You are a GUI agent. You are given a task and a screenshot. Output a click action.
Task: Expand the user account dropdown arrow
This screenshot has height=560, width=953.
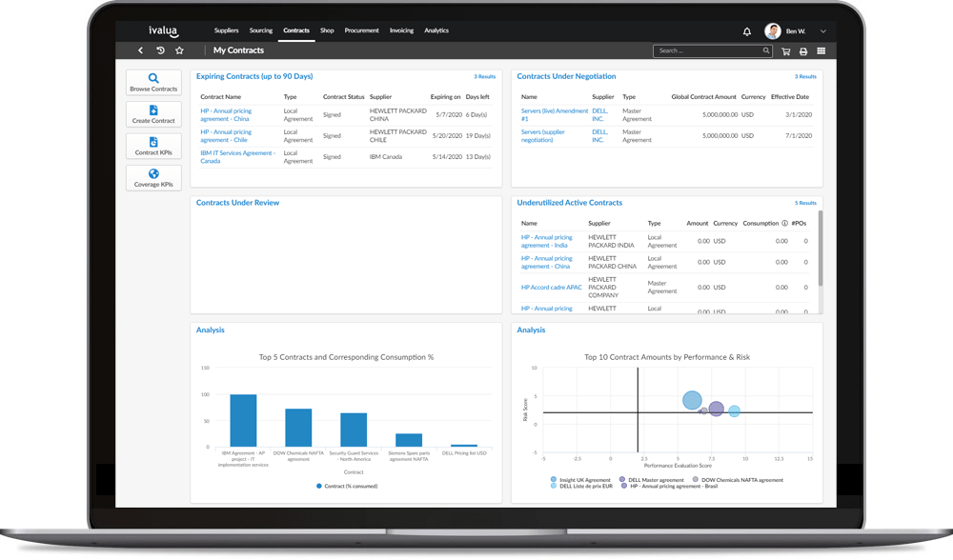coord(823,31)
